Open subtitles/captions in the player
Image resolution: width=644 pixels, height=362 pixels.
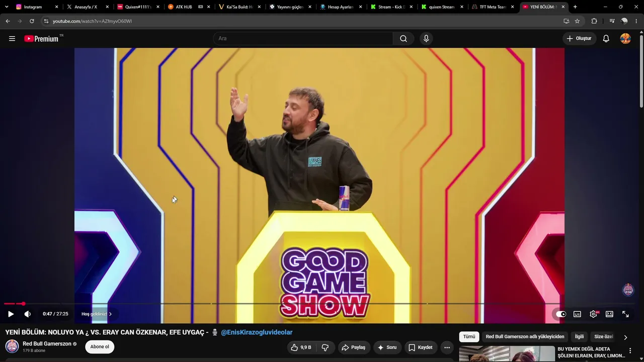point(577,314)
